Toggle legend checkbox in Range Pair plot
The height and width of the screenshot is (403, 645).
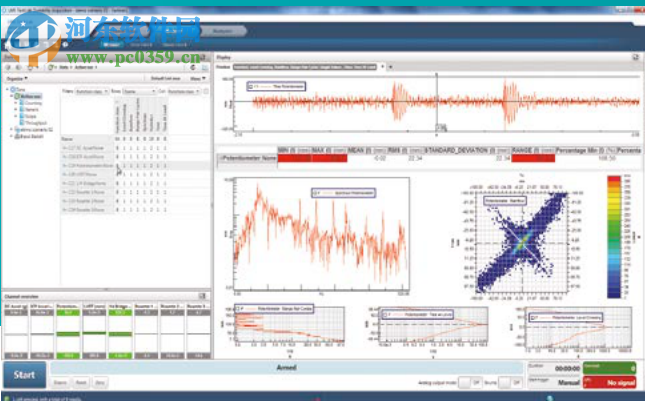pos(238,309)
